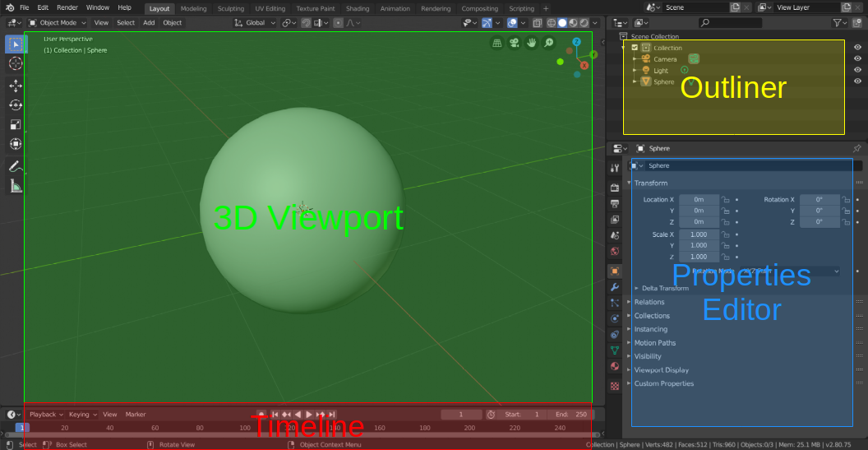The height and width of the screenshot is (450, 868).
Task: Open the Object Mode dropdown
Action: pyautogui.click(x=58, y=23)
